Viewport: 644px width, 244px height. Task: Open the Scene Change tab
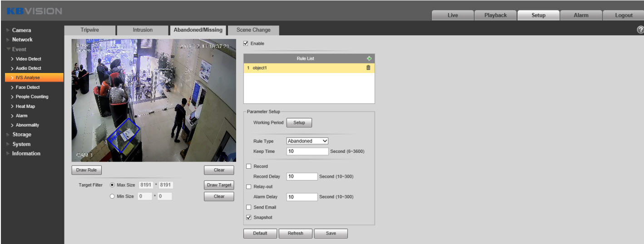[253, 30]
